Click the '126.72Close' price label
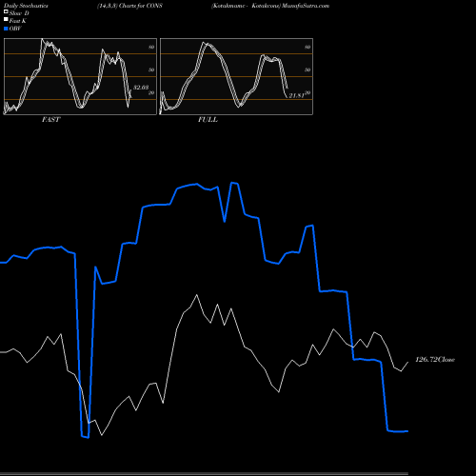Screen dimensions: 476x476 tap(435, 360)
